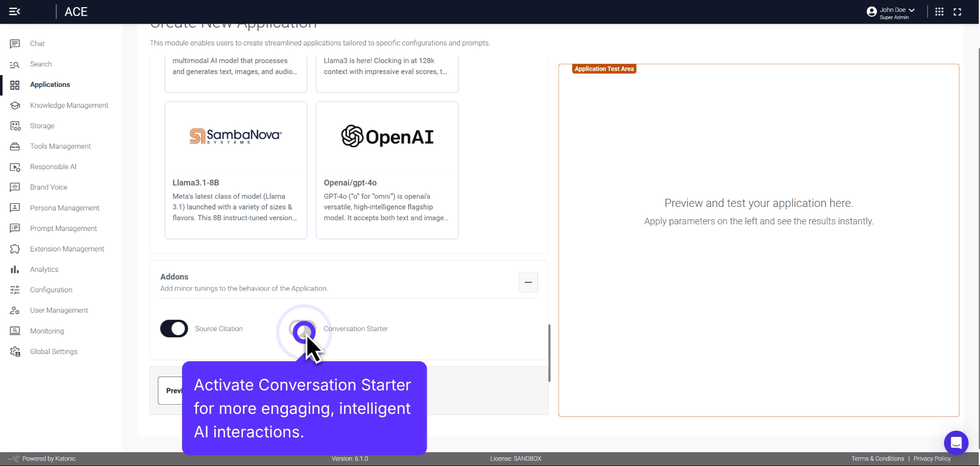Open the Terms & Conditions link
Image resolution: width=980 pixels, height=466 pixels.
(x=877, y=458)
